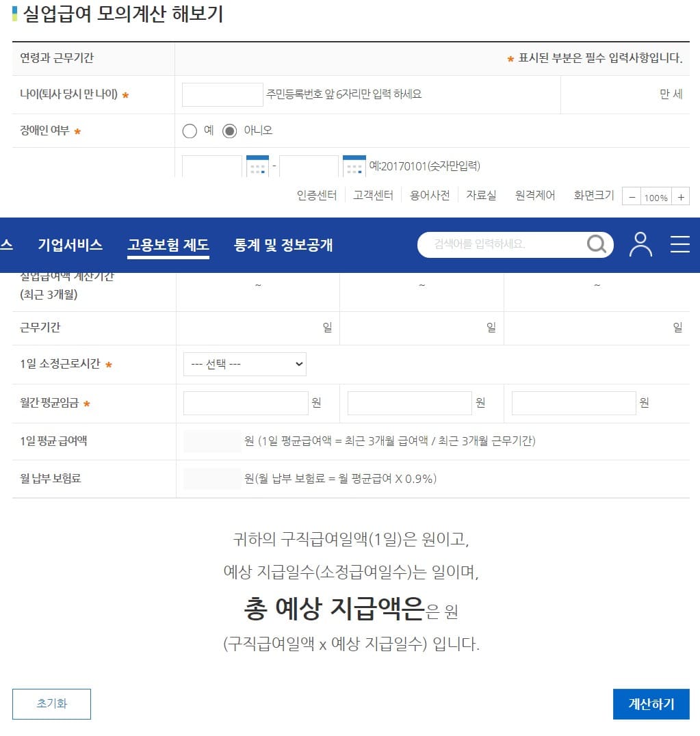
Task: Open the 통계 및 정보공개 menu
Action: (282, 245)
